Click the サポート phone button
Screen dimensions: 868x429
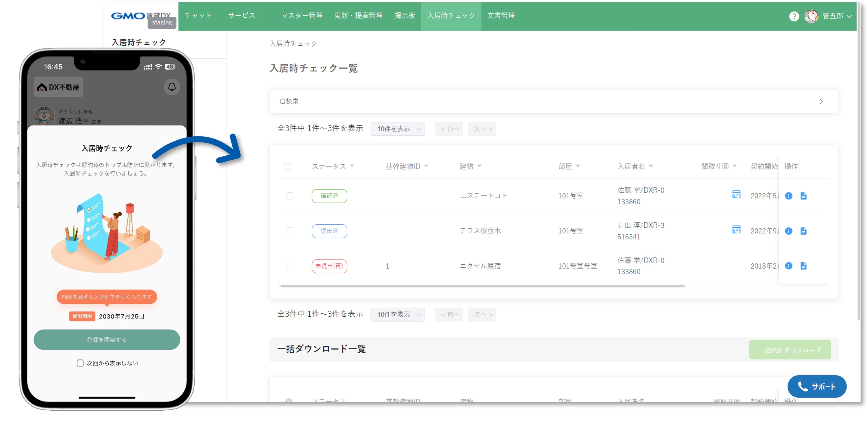point(817,386)
